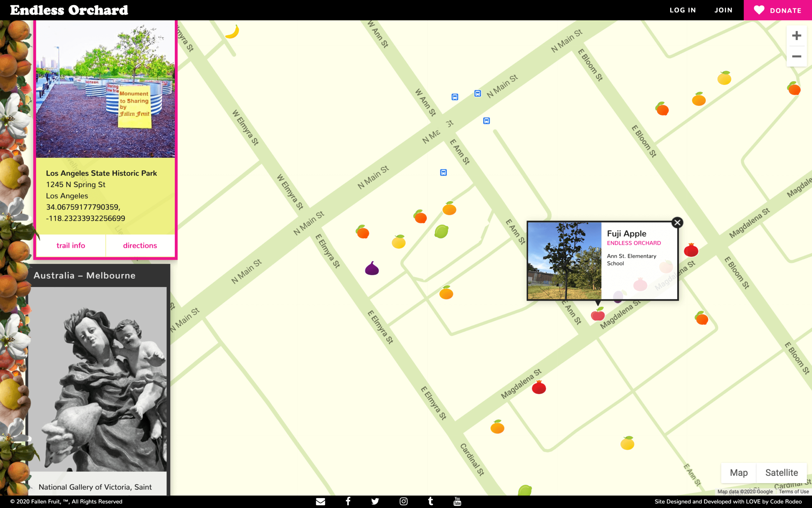The width and height of the screenshot is (812, 508).
Task: Click the pink DONATE button
Action: 778,10
